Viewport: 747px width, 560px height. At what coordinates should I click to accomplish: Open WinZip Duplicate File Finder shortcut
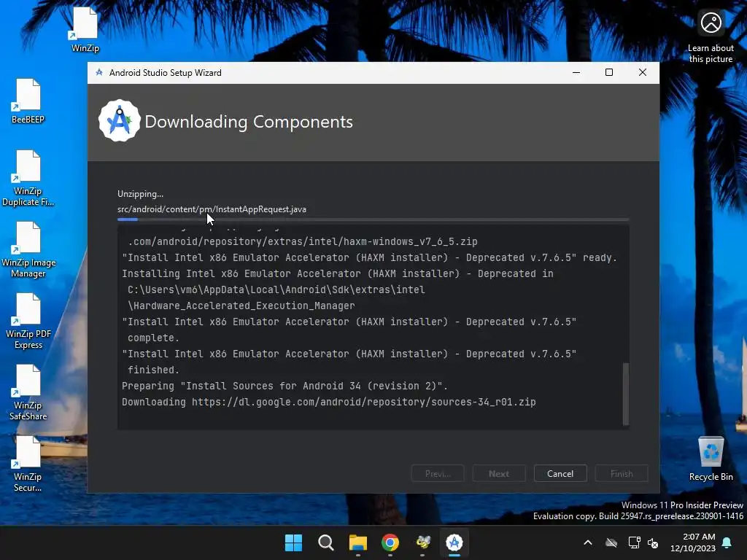[28, 178]
